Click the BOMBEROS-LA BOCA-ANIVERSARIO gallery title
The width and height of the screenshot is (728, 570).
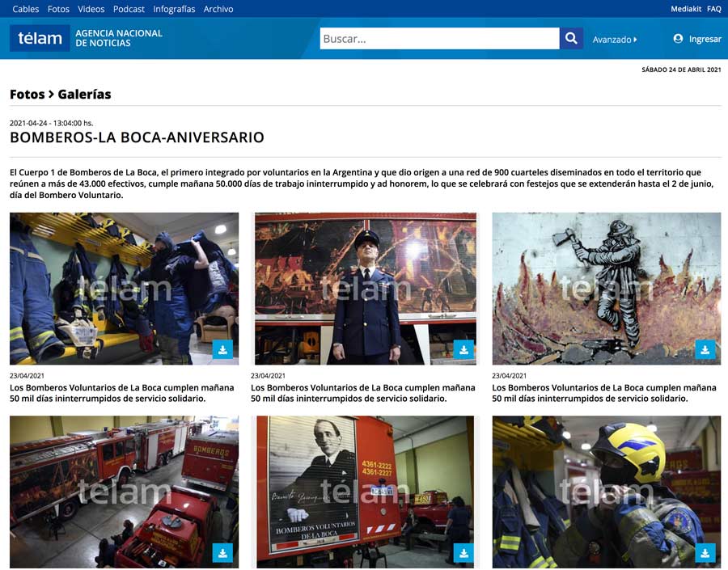pyautogui.click(x=137, y=137)
